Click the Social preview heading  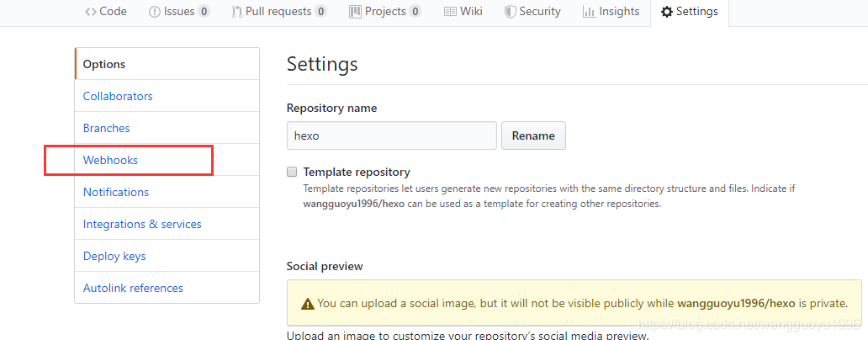(325, 266)
